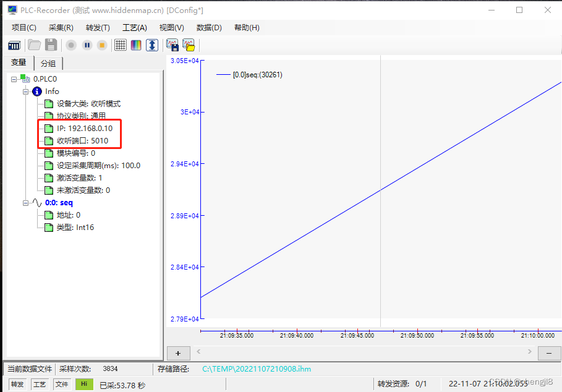Click the minus zoom button below chart
Viewport: 562px width, 392px height.
tap(549, 353)
